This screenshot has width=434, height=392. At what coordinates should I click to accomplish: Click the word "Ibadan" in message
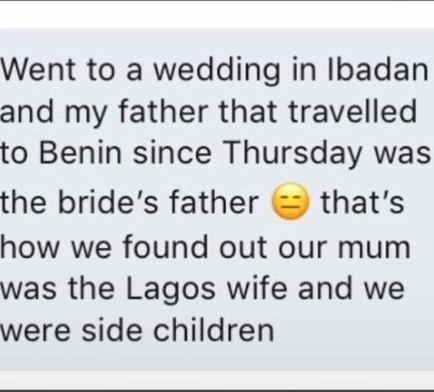378,70
